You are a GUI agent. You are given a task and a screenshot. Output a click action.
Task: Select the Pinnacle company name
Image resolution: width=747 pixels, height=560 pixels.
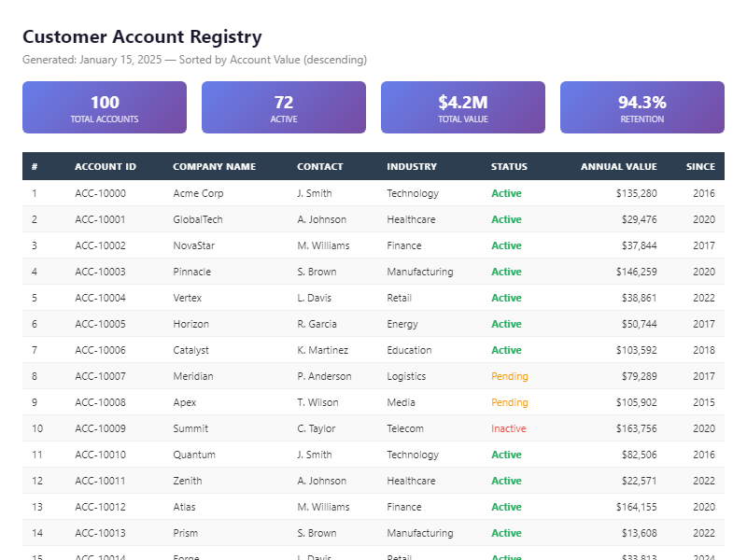click(191, 272)
